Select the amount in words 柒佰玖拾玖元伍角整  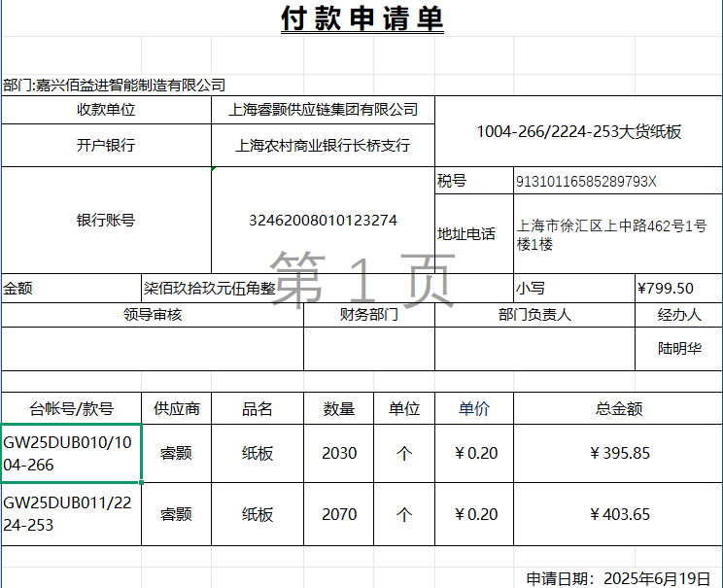click(209, 289)
